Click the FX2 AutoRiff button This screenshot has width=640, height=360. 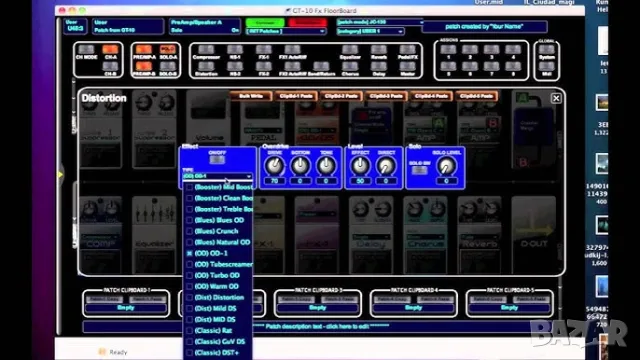click(292, 67)
